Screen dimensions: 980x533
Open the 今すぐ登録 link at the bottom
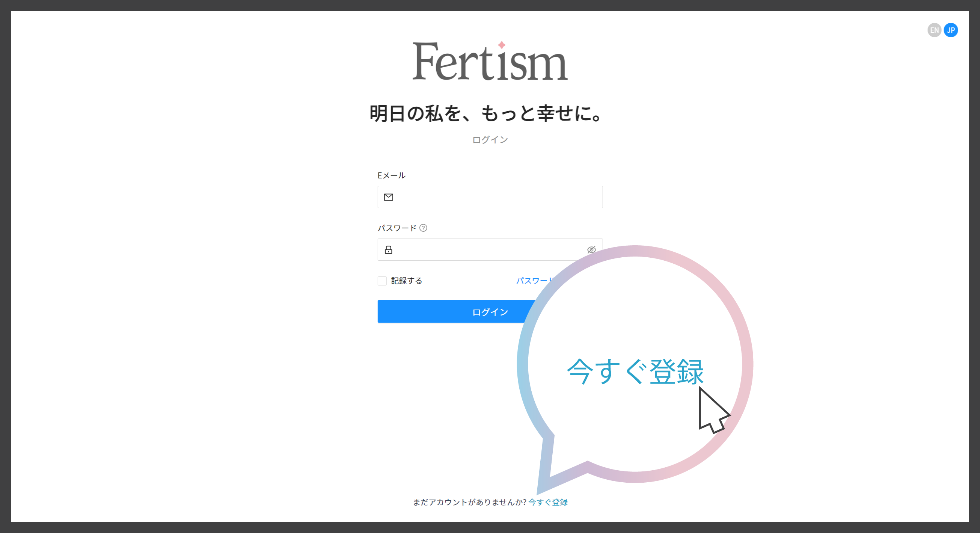click(548, 502)
